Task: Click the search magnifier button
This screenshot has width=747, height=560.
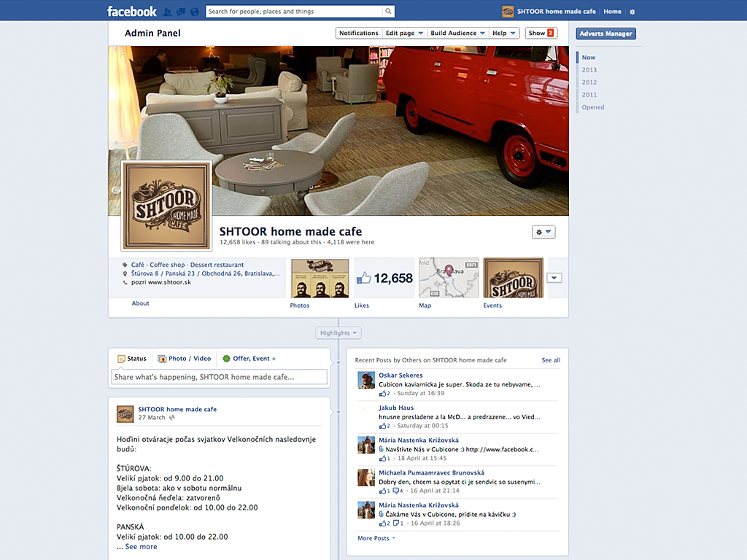Action: (x=388, y=11)
